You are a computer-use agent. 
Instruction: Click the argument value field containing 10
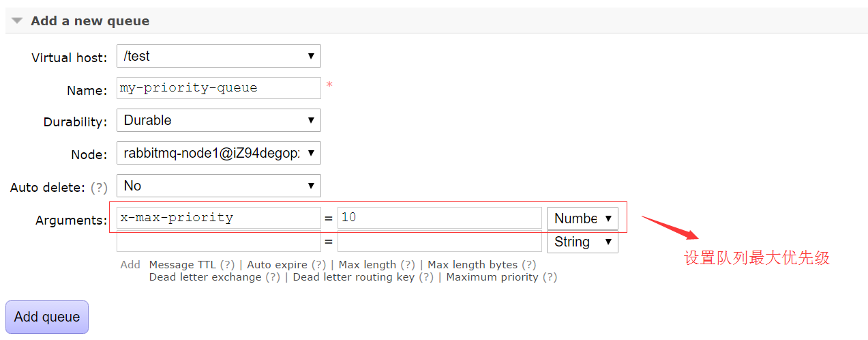439,218
